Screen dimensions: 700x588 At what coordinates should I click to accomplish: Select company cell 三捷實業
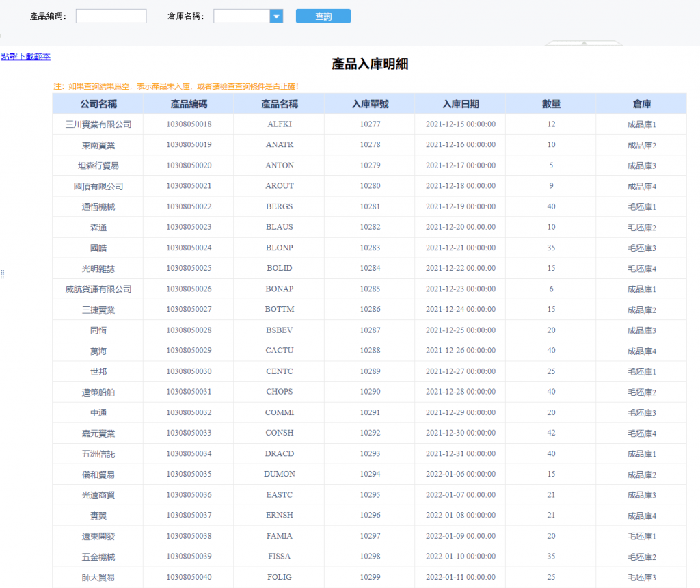tap(98, 310)
